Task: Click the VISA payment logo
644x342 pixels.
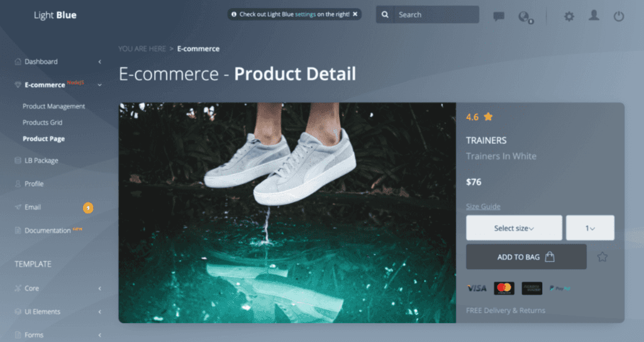Action: coord(477,288)
